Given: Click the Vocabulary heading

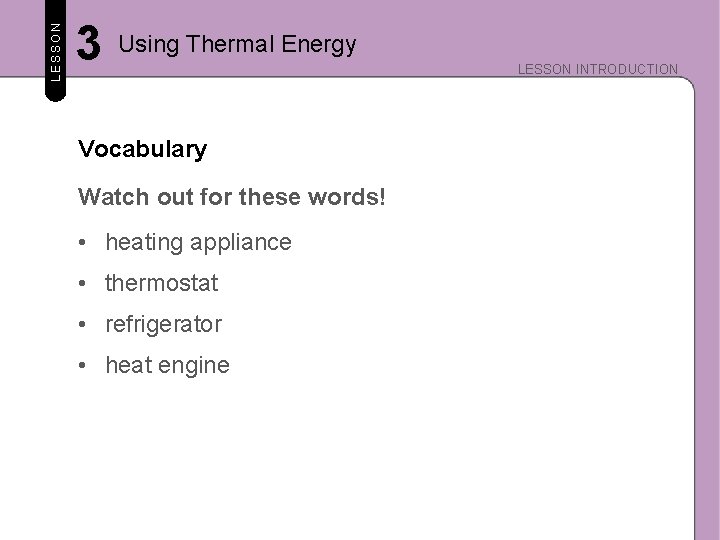Looking at the screenshot, I should tap(142, 150).
